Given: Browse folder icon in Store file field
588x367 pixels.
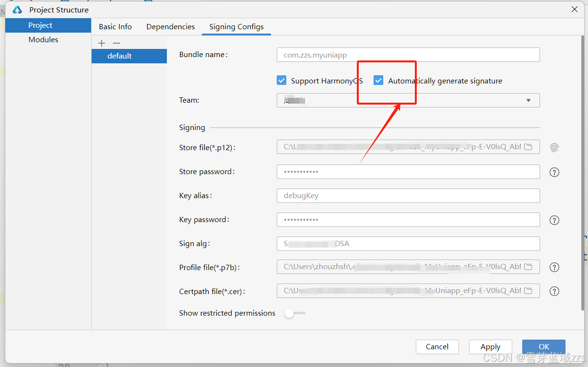Looking at the screenshot, I should coord(528,147).
